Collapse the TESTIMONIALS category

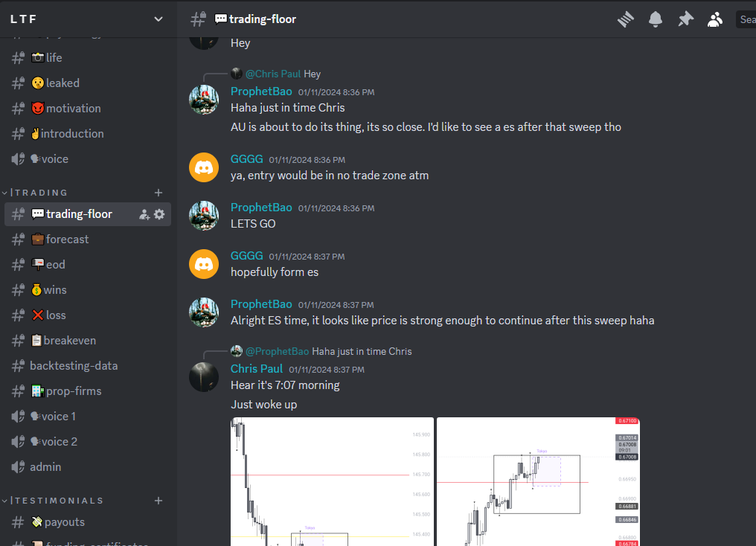[x=53, y=501]
